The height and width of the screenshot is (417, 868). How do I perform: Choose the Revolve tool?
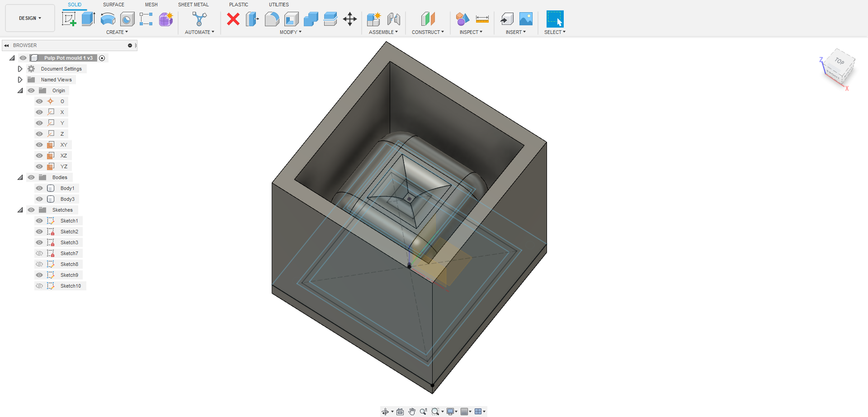(x=108, y=19)
